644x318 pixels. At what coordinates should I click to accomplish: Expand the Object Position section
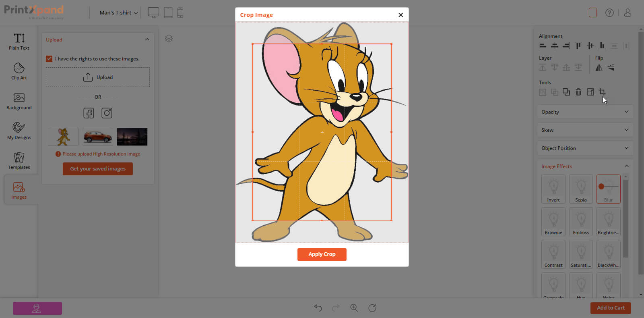pyautogui.click(x=585, y=148)
